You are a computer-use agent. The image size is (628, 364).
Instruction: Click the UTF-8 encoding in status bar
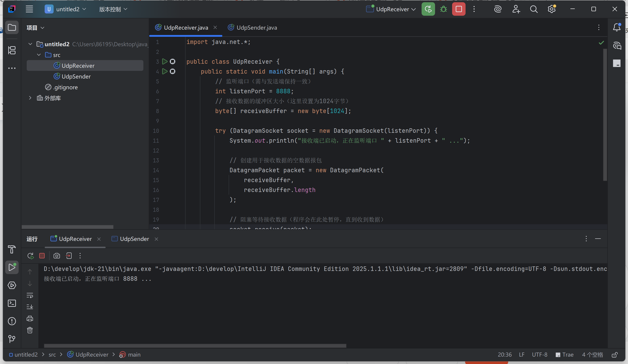click(540, 355)
